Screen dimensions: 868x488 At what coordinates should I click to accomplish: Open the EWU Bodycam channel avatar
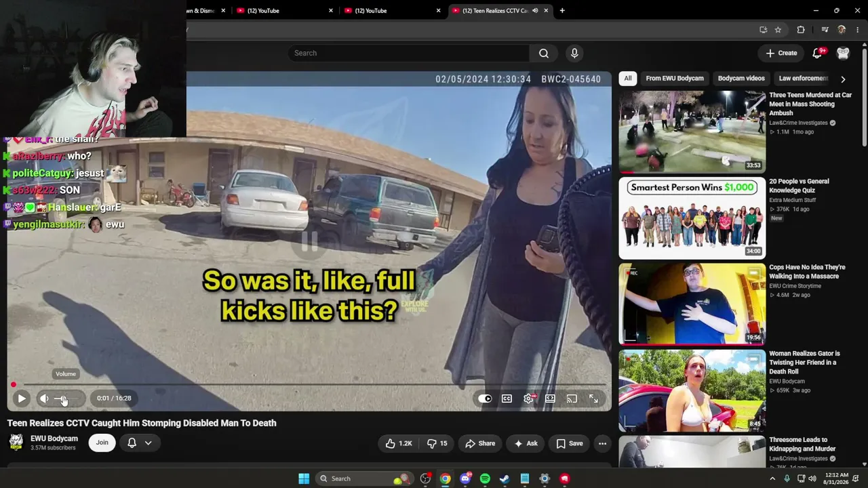(x=16, y=443)
